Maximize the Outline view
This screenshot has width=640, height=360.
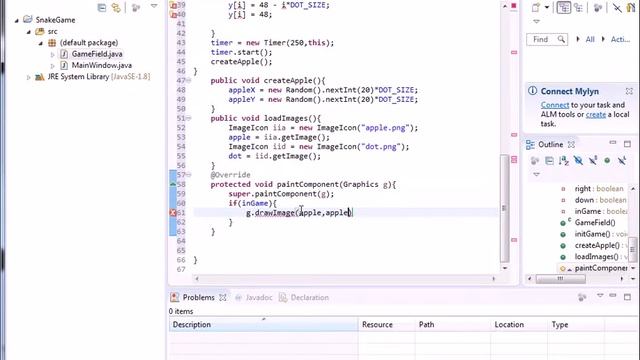627,144
